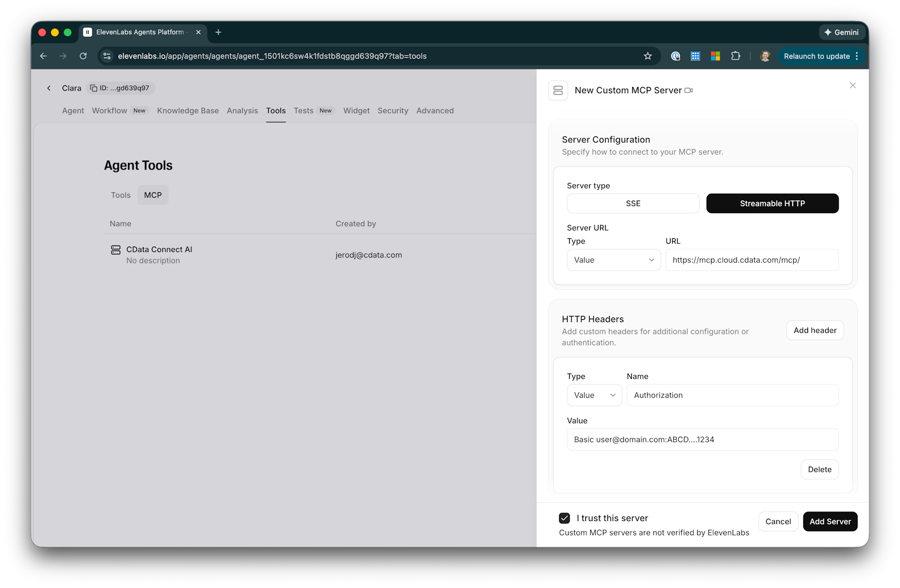The width and height of the screenshot is (900, 588).
Task: Open the Server URL Type dropdown
Action: point(613,260)
